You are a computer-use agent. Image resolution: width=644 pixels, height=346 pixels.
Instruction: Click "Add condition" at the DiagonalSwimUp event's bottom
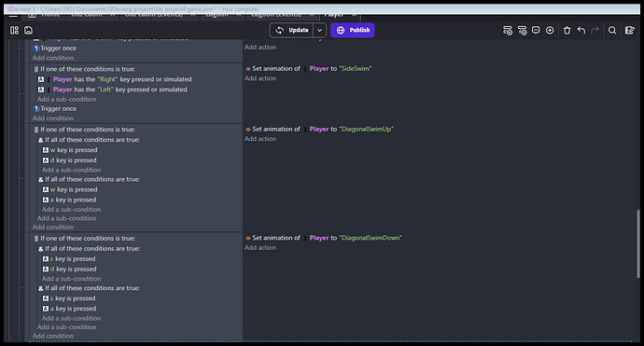click(x=53, y=227)
